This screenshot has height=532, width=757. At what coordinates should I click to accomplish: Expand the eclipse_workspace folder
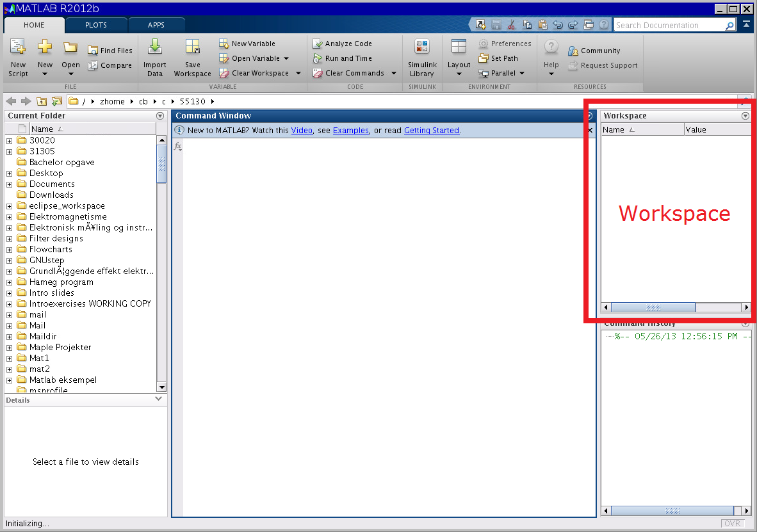pos(9,206)
